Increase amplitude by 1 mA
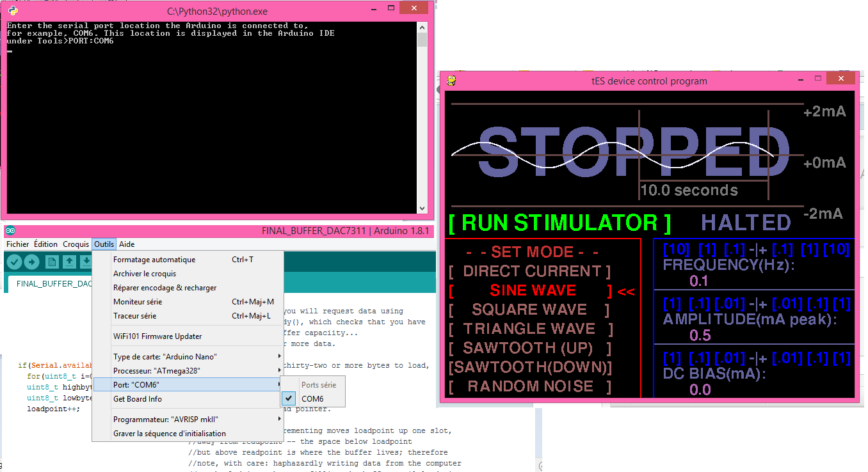 pos(841,303)
